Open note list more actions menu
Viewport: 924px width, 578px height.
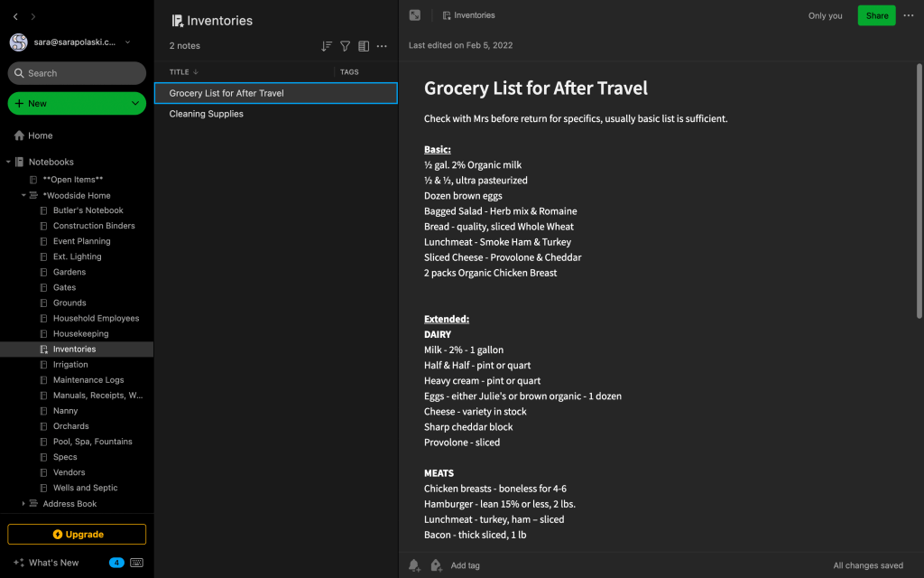382,46
